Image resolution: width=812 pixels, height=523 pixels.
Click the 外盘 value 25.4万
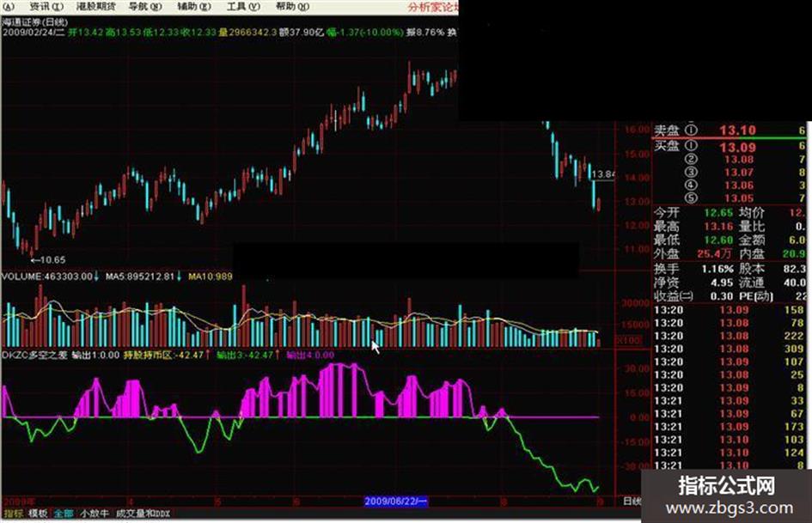pyautogui.click(x=715, y=253)
